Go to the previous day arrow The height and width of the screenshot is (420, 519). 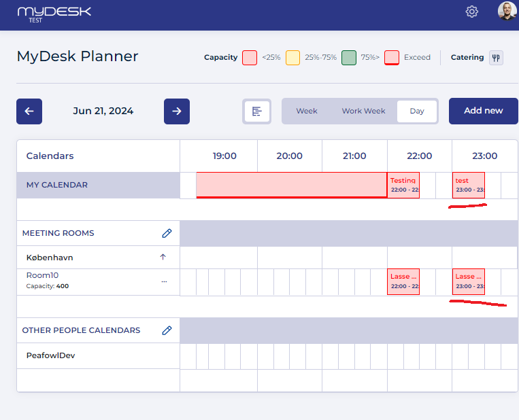click(x=29, y=111)
